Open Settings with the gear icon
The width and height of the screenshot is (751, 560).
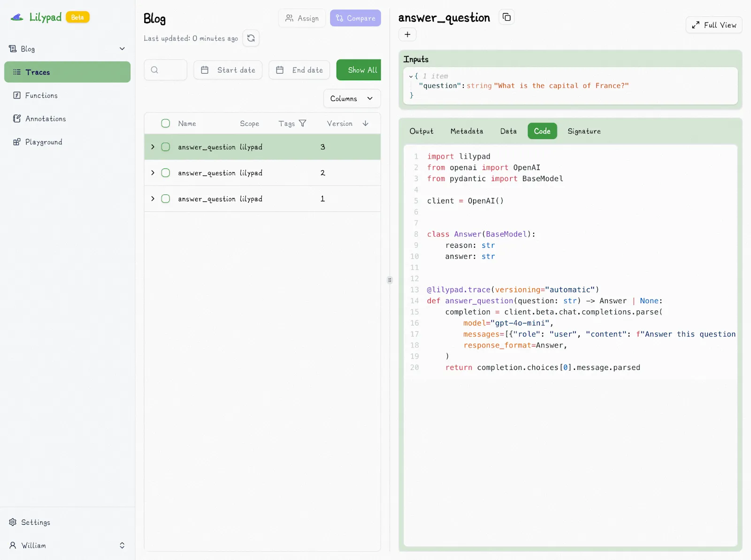[13, 522]
